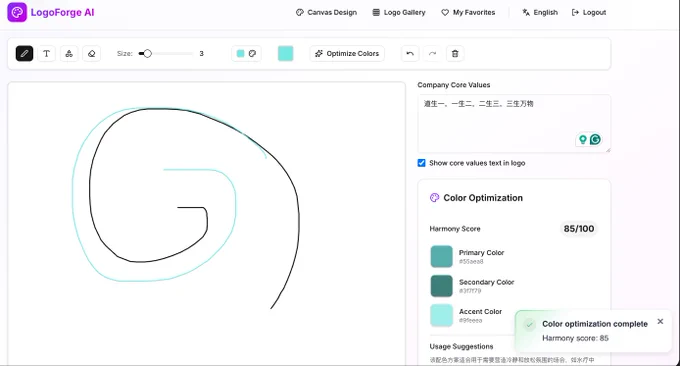This screenshot has height=366, width=680.
Task: Click the Accent Color label
Action: click(480, 311)
